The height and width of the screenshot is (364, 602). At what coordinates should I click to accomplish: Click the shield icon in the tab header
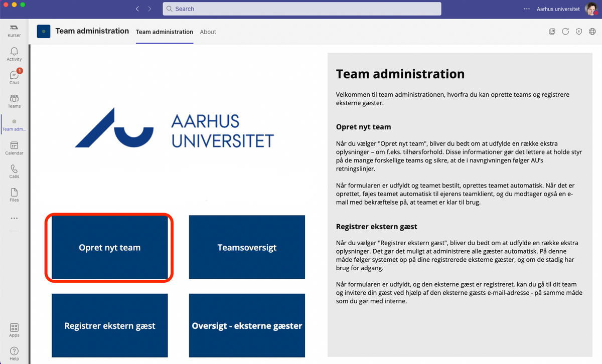(x=579, y=32)
